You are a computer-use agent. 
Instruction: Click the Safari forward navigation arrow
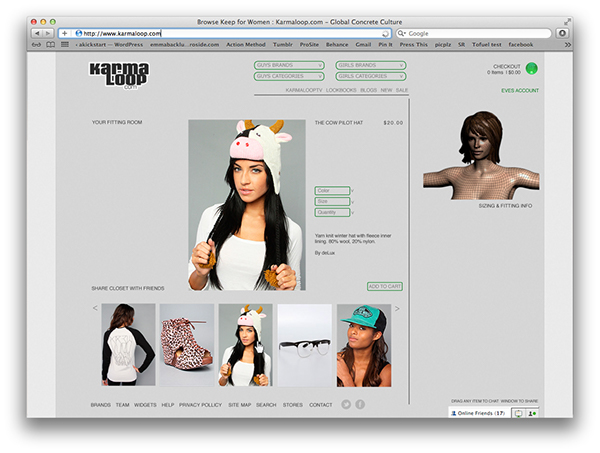[48, 33]
